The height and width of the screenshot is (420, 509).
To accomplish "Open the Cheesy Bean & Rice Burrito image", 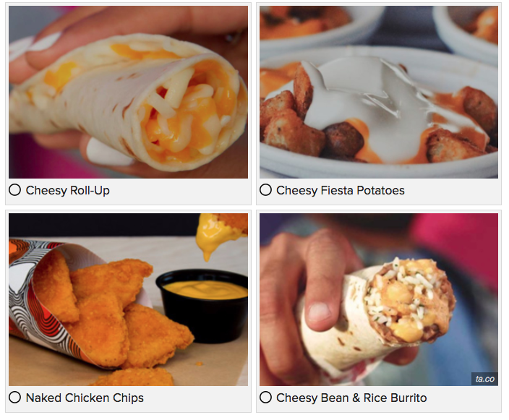I will click(x=379, y=299).
